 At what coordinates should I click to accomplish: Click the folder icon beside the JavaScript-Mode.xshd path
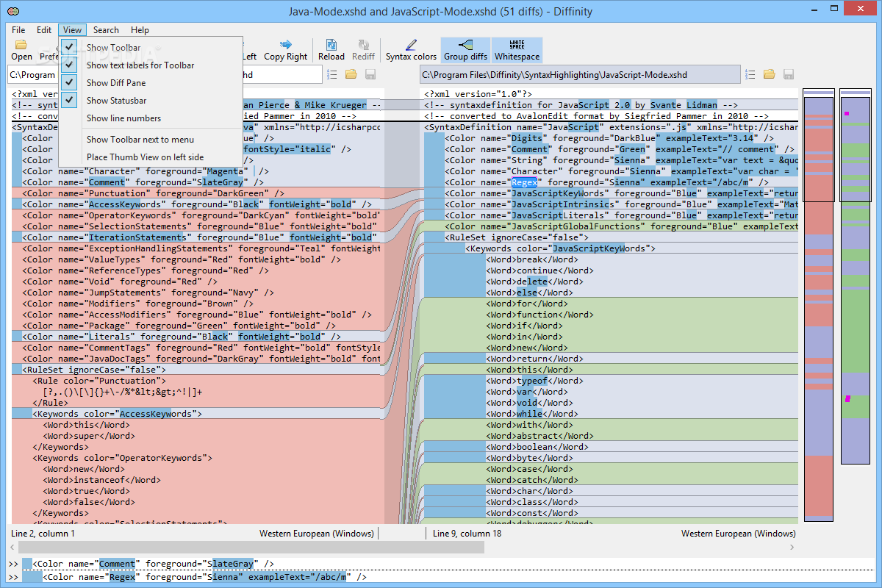click(x=770, y=74)
